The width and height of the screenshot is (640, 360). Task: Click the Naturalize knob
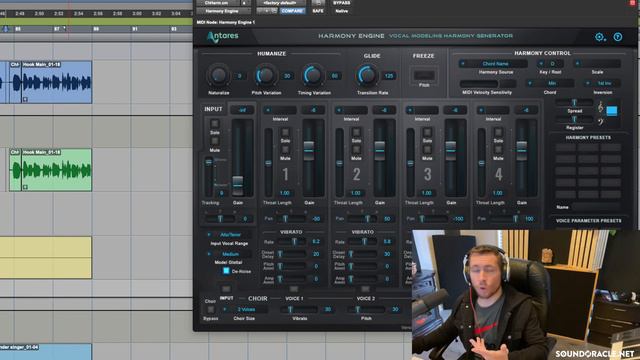pos(219,75)
